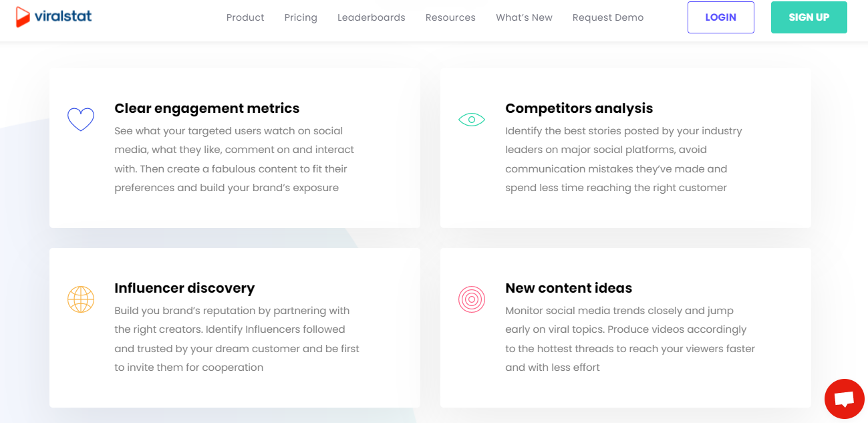Open the Leaderboards menu item
This screenshot has width=868, height=423.
tap(371, 17)
